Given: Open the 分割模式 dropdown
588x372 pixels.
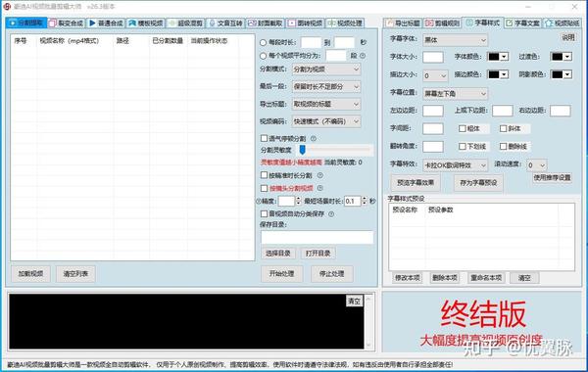Looking at the screenshot, I should (326, 70).
